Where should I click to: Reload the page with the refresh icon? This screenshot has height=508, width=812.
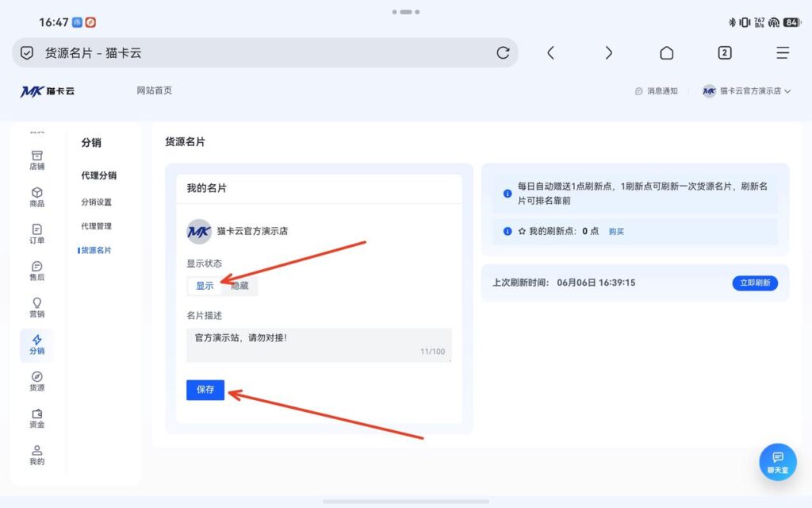503,53
